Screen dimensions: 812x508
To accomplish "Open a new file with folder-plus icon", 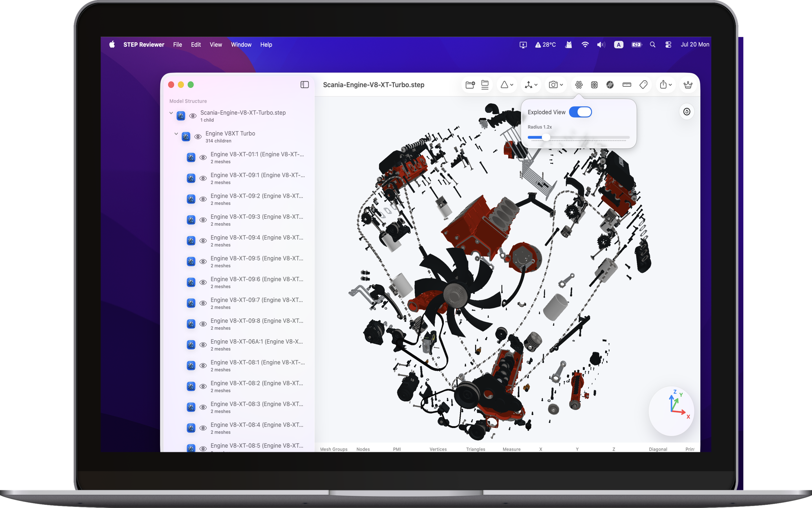I will click(470, 85).
